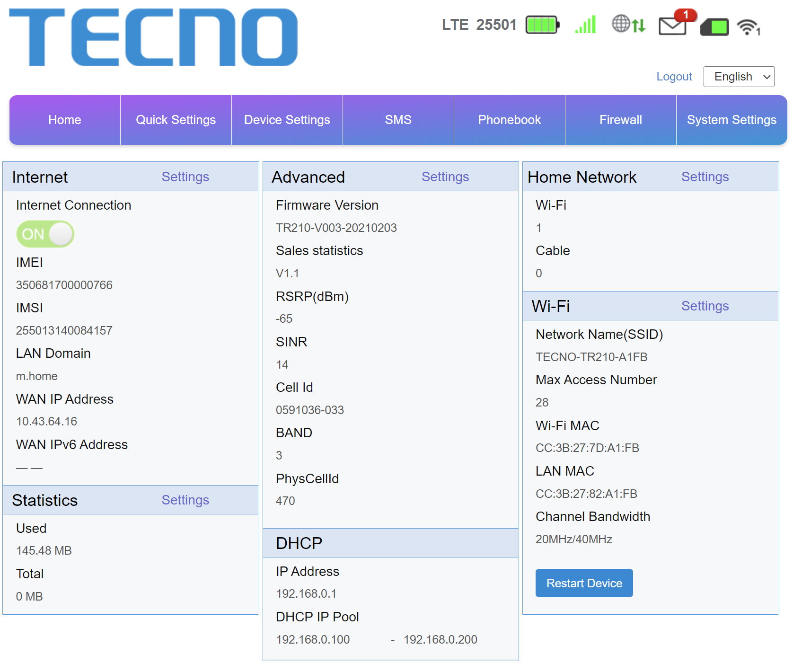Click the LAN domain value m.home
This screenshot has width=793, height=672.
coord(37,376)
